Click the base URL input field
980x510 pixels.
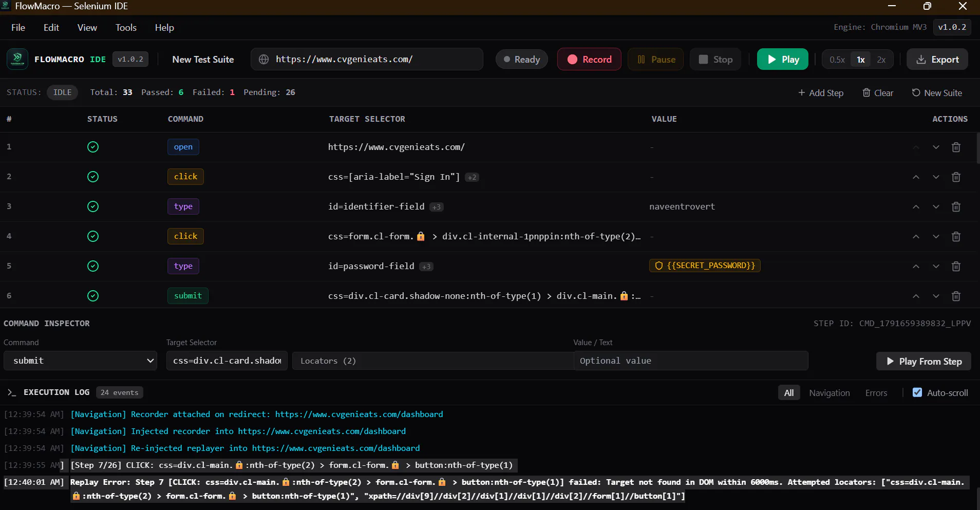tap(367, 59)
